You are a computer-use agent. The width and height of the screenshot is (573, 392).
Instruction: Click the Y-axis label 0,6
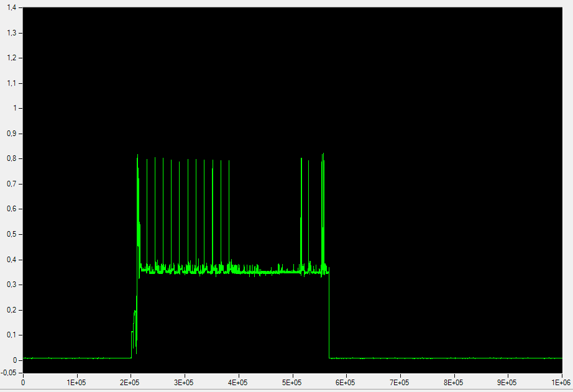click(12, 209)
